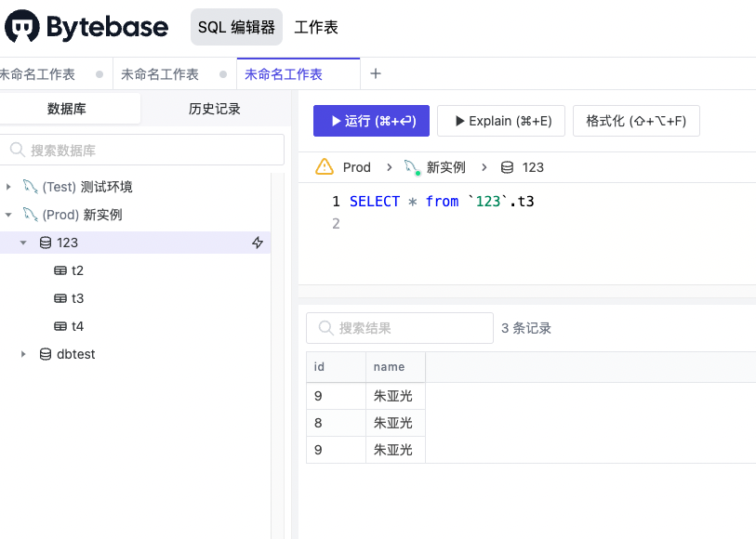Image resolution: width=756 pixels, height=539 pixels.
Task: Collapse the (Prod) 新实例 tree node
Action: point(9,215)
